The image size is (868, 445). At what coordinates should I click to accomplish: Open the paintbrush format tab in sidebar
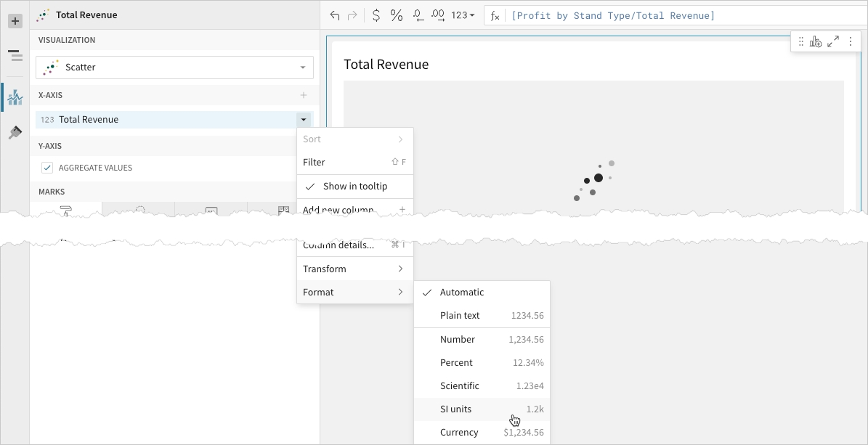pos(15,133)
